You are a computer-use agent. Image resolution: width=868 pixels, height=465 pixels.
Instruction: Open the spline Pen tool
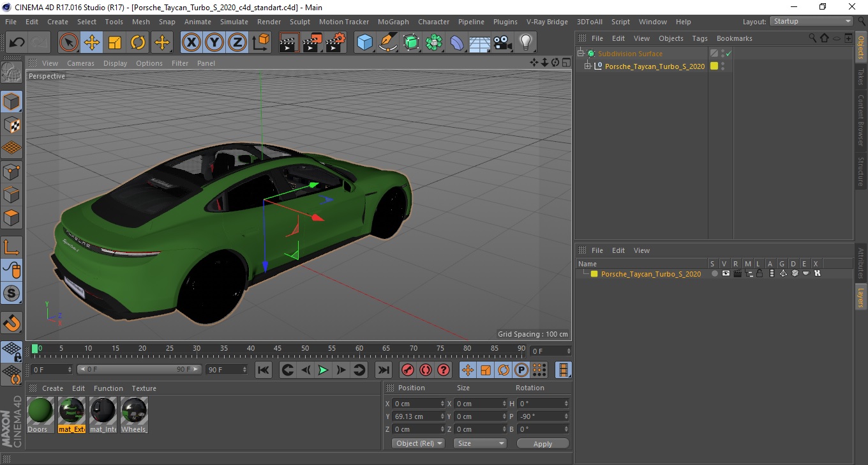tap(388, 43)
